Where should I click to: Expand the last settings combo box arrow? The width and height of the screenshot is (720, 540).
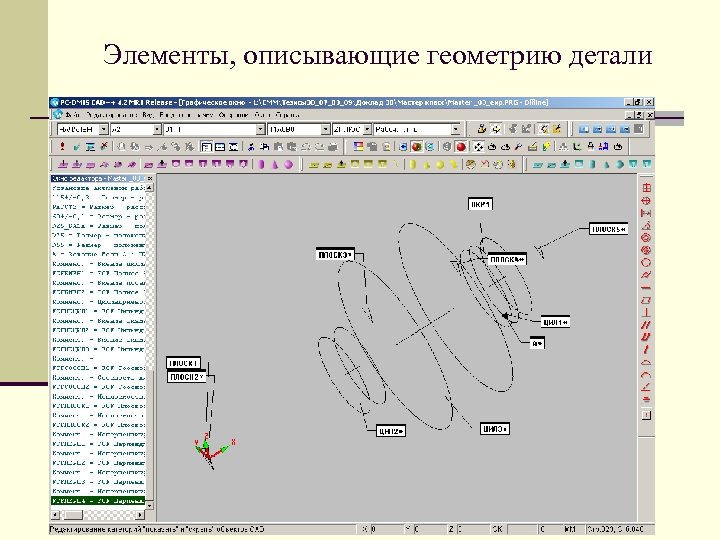456,129
